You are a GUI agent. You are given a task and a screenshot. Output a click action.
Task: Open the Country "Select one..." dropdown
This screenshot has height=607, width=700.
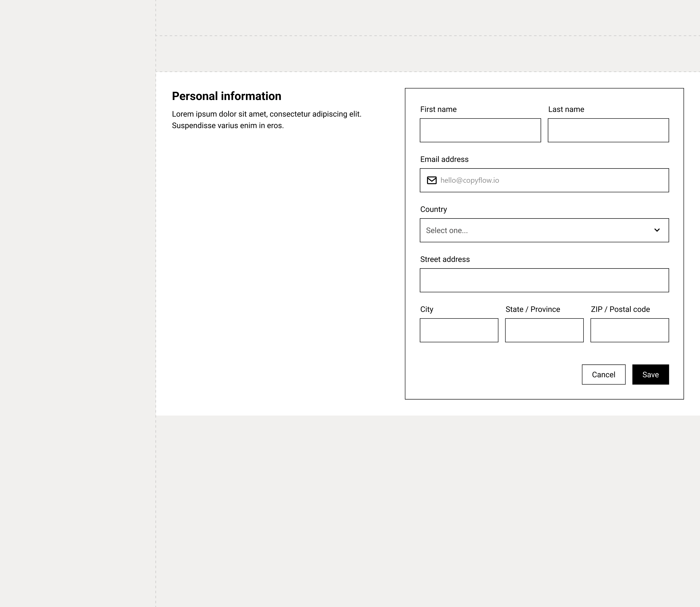click(x=544, y=230)
